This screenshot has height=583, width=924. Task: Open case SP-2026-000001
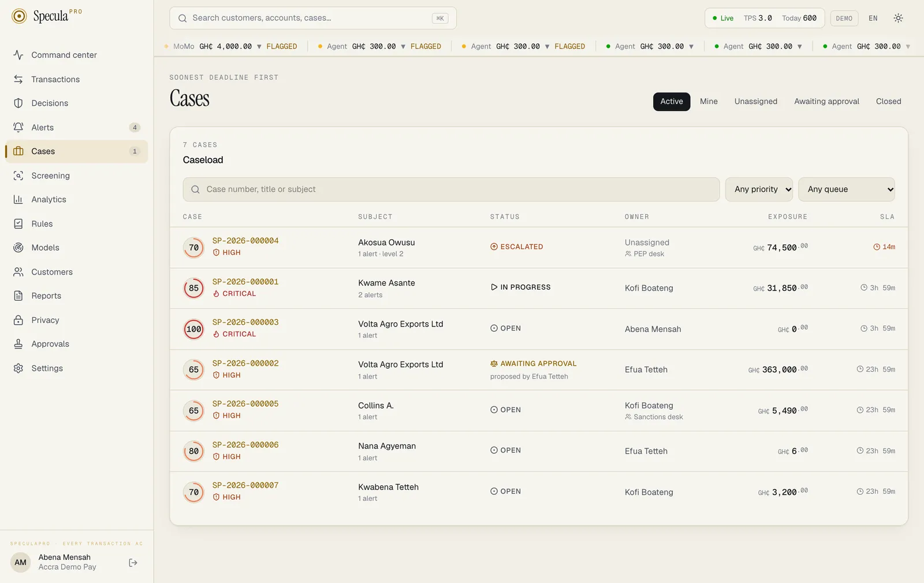click(x=245, y=281)
